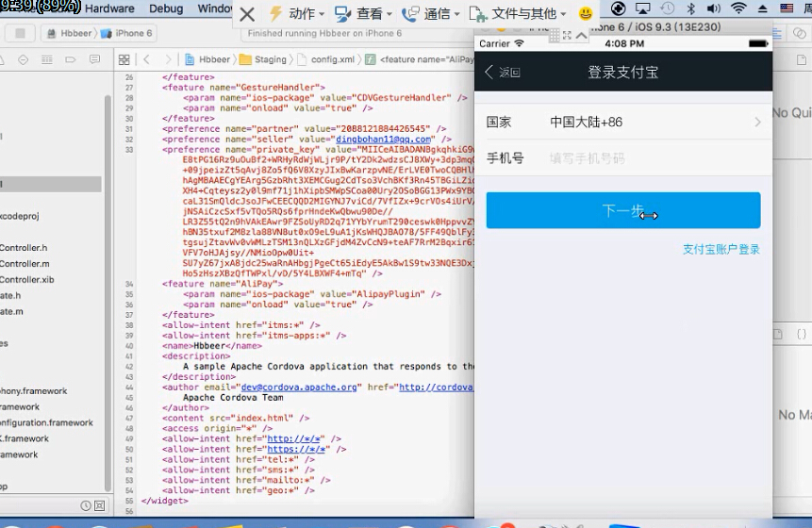Open the https://*/* link on line 50
The image size is (812, 528).
click(x=298, y=450)
